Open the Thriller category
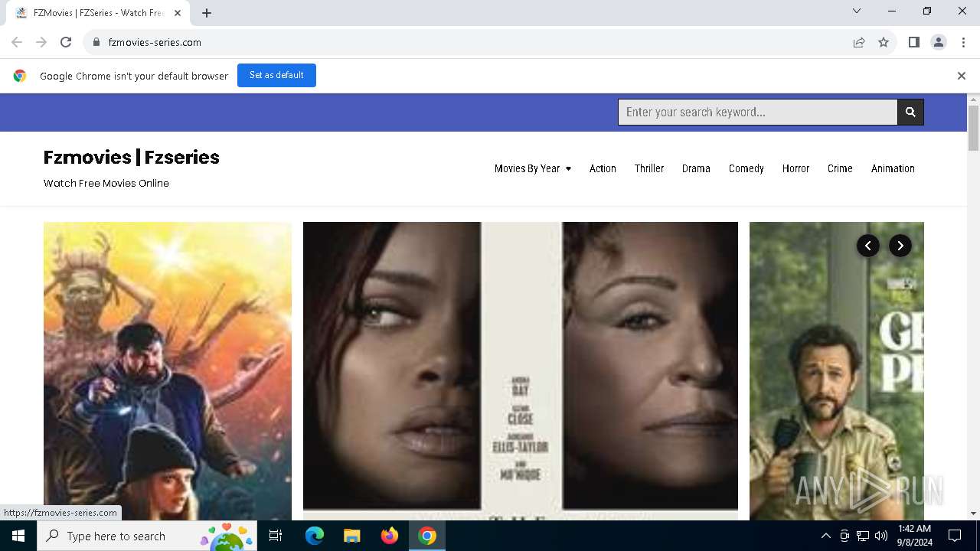This screenshot has width=980, height=551. tap(649, 168)
